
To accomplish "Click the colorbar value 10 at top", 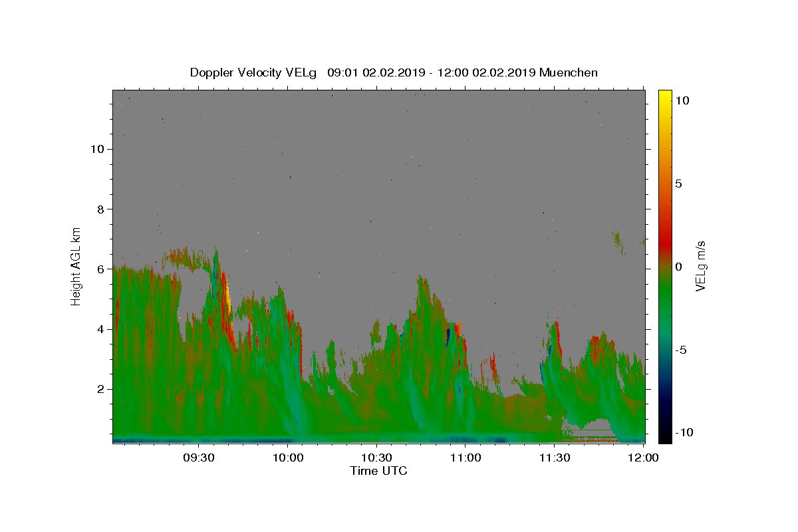I will 682,100.
